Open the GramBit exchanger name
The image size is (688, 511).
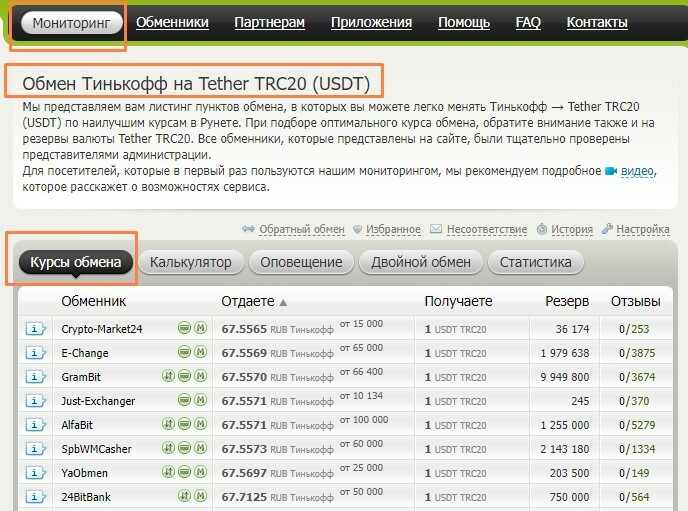pyautogui.click(x=81, y=377)
